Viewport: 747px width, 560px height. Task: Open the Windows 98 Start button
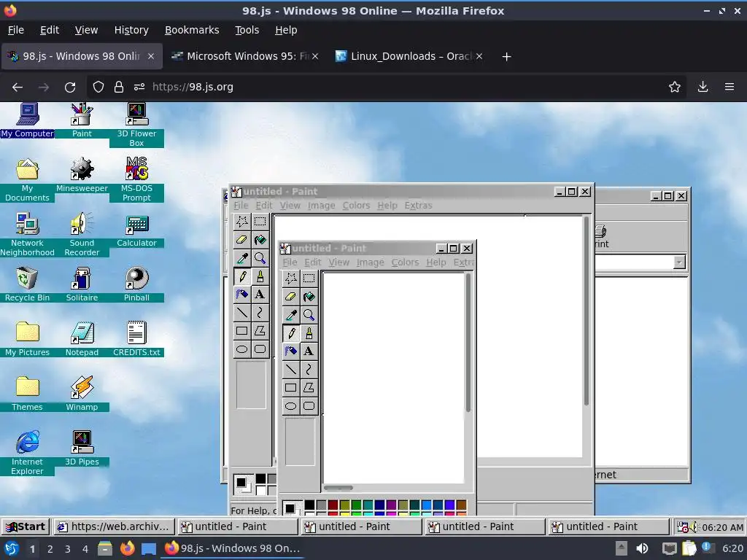pos(26,526)
